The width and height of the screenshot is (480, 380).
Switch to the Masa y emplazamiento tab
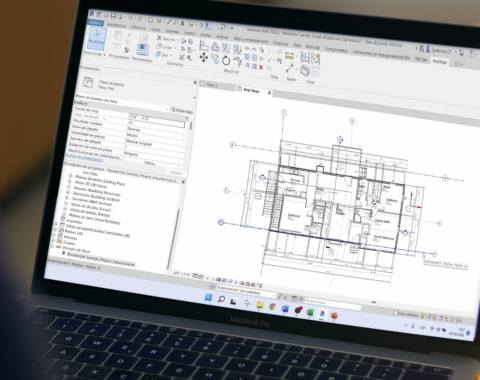(x=250, y=40)
